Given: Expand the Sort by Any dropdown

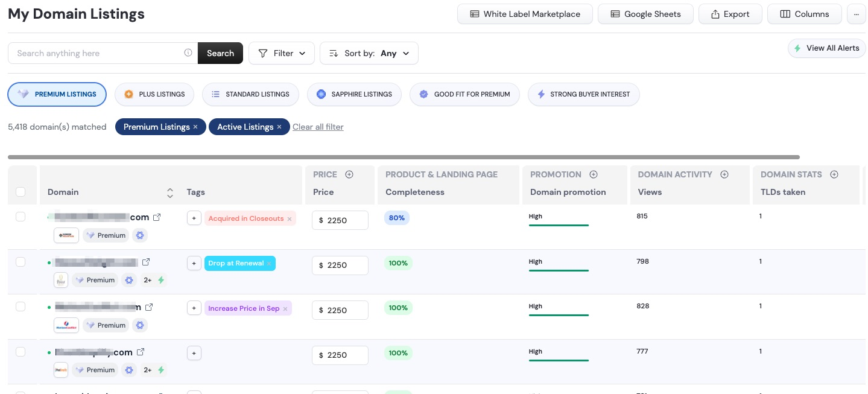Looking at the screenshot, I should click(369, 53).
